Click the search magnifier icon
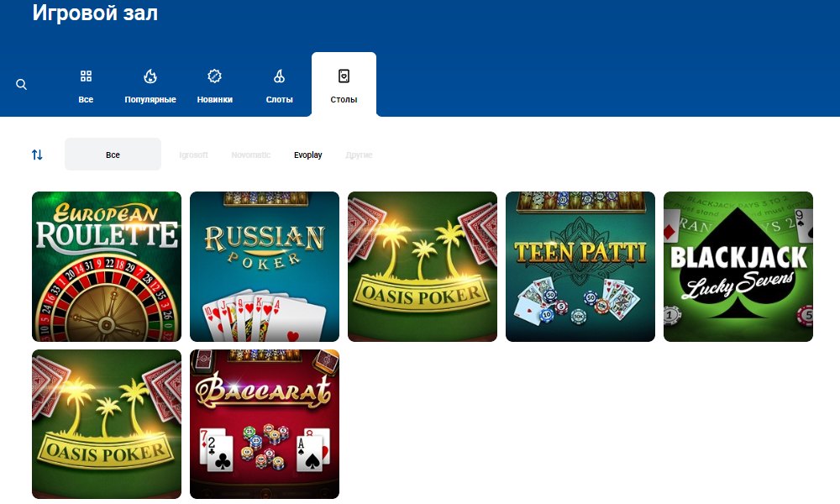The width and height of the screenshot is (840, 504). coord(22,85)
